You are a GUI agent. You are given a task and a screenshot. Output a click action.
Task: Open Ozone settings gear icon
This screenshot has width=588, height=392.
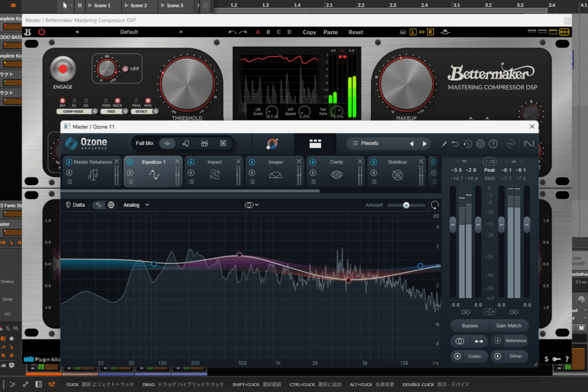[480, 143]
